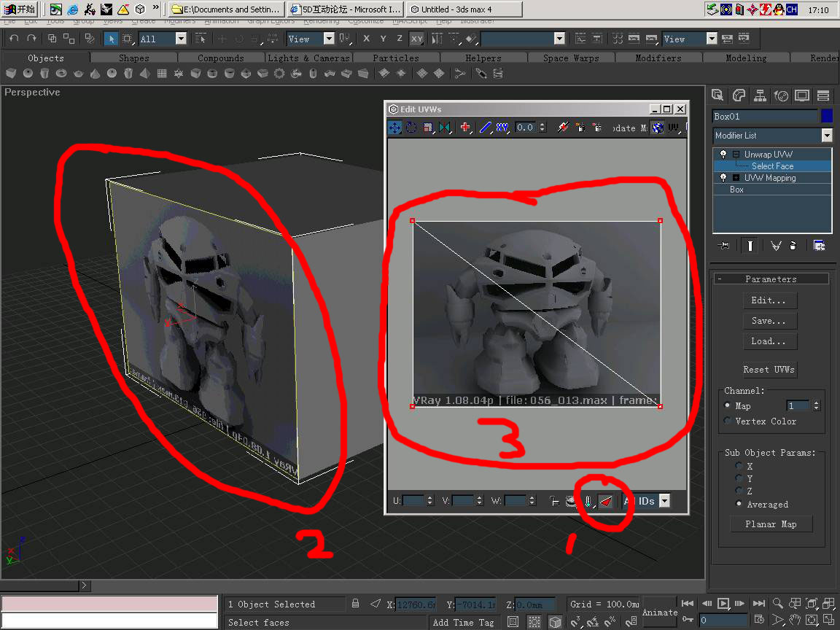The image size is (840, 630).
Task: Activate the Select Object arrow tool
Action: tap(110, 39)
